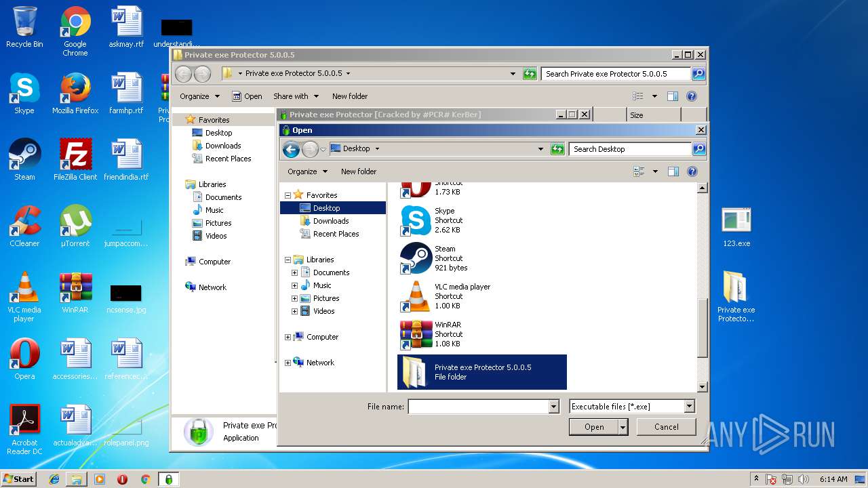Image resolution: width=868 pixels, height=488 pixels.
Task: Click the Open dialog vertical scrollbar thumb
Action: pos(703,329)
